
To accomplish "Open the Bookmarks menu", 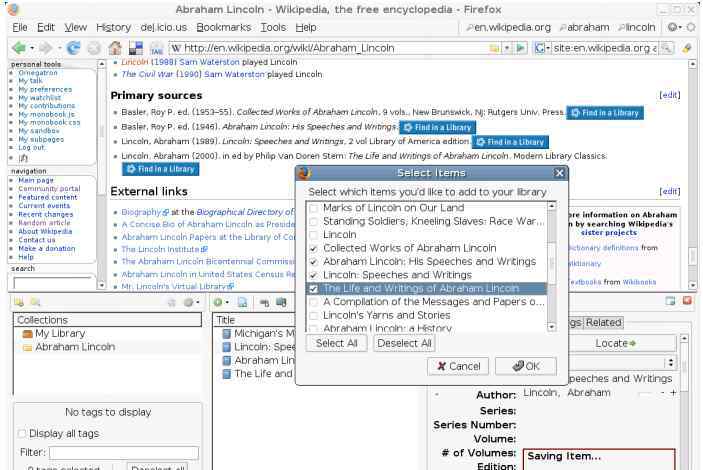I will point(224,27).
